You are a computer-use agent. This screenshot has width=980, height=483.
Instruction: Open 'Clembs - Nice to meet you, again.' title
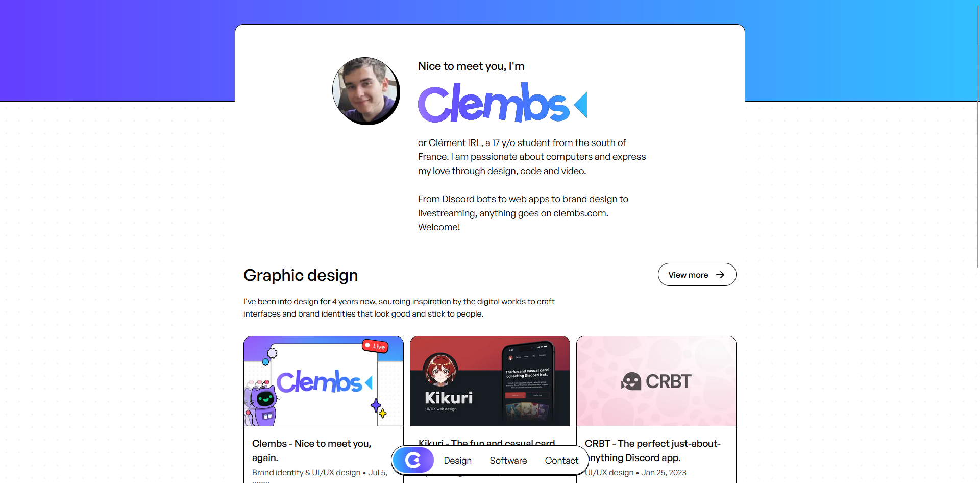pos(311,451)
